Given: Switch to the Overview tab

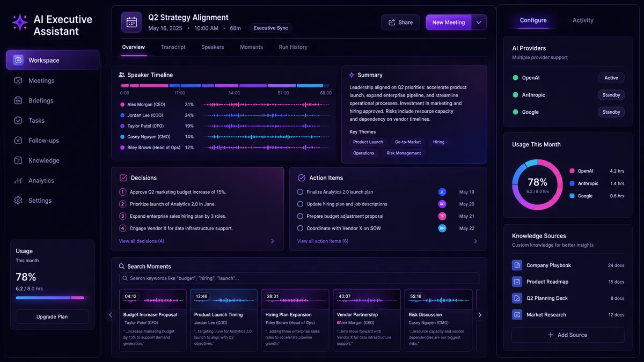Looking at the screenshot, I should 134,47.
